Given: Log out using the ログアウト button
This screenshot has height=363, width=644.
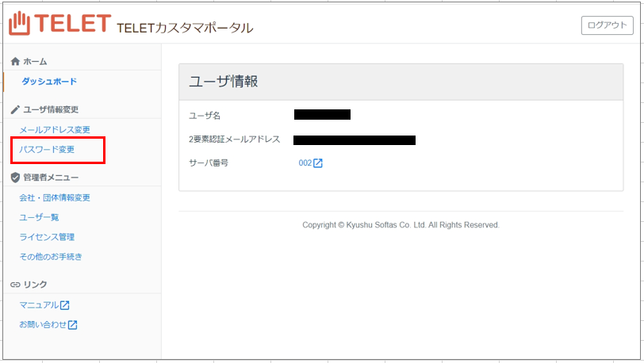Looking at the screenshot, I should pyautogui.click(x=607, y=25).
